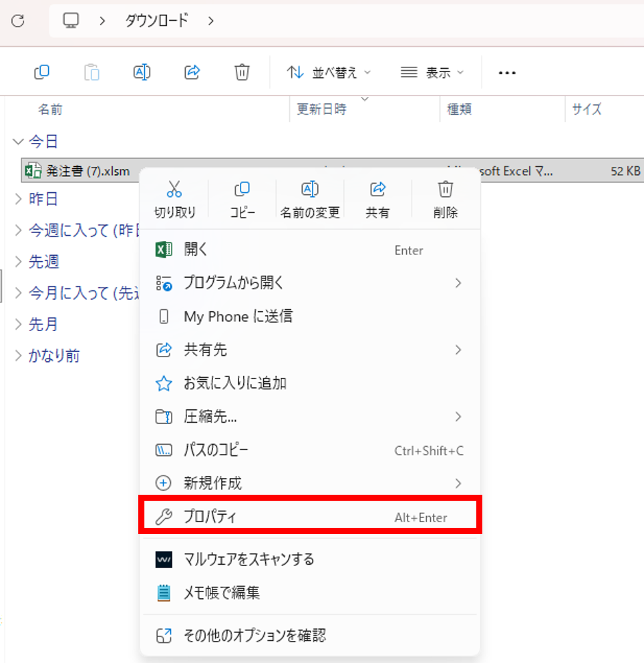Screen dimensions: 644x663
Task: Open the 表示 view dropdown
Action: click(432, 73)
